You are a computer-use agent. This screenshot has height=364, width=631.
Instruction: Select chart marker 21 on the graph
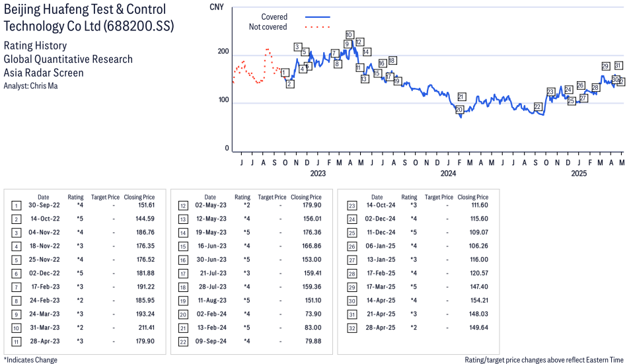point(462,96)
